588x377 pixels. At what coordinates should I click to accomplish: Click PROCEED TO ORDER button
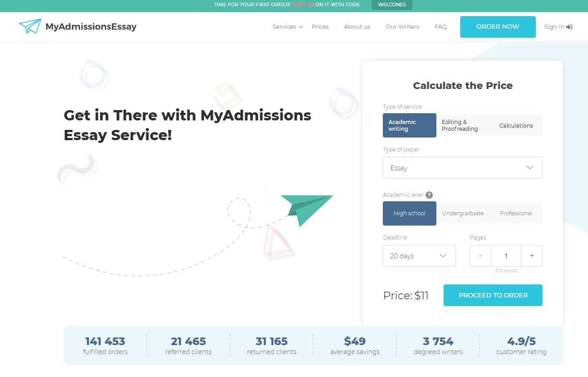point(493,295)
